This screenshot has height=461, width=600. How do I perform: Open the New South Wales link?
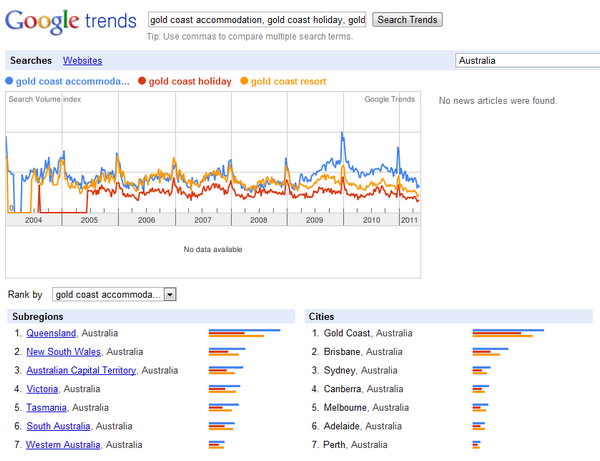tap(64, 352)
